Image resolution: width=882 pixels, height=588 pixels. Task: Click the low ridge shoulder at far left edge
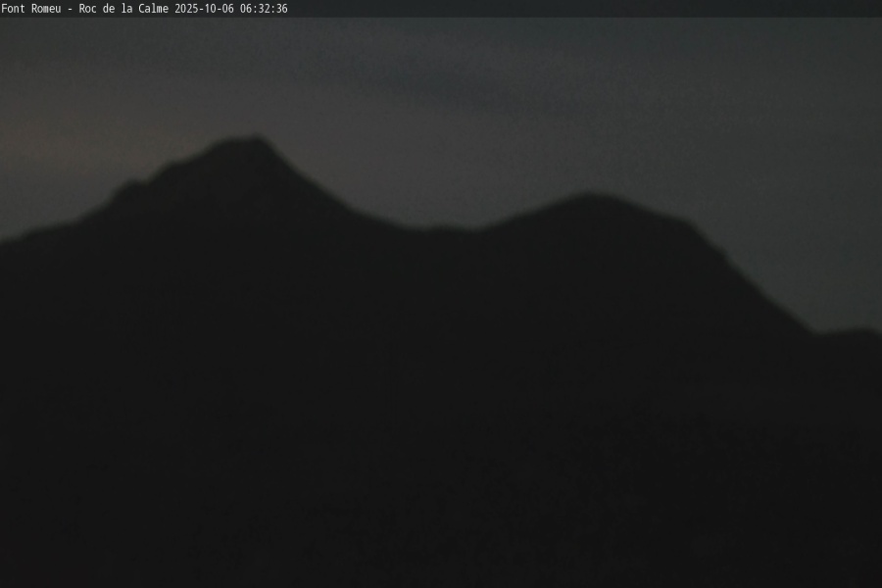29,237
